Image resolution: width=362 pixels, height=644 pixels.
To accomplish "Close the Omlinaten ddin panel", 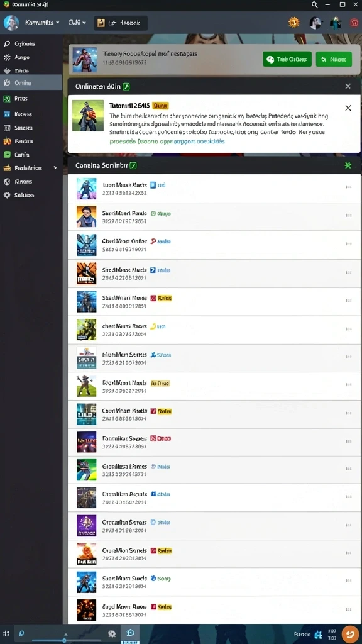I will 348,86.
